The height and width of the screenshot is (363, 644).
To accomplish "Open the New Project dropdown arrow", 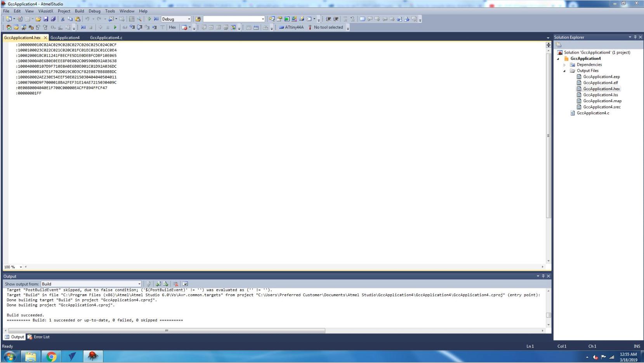I will (14, 19).
